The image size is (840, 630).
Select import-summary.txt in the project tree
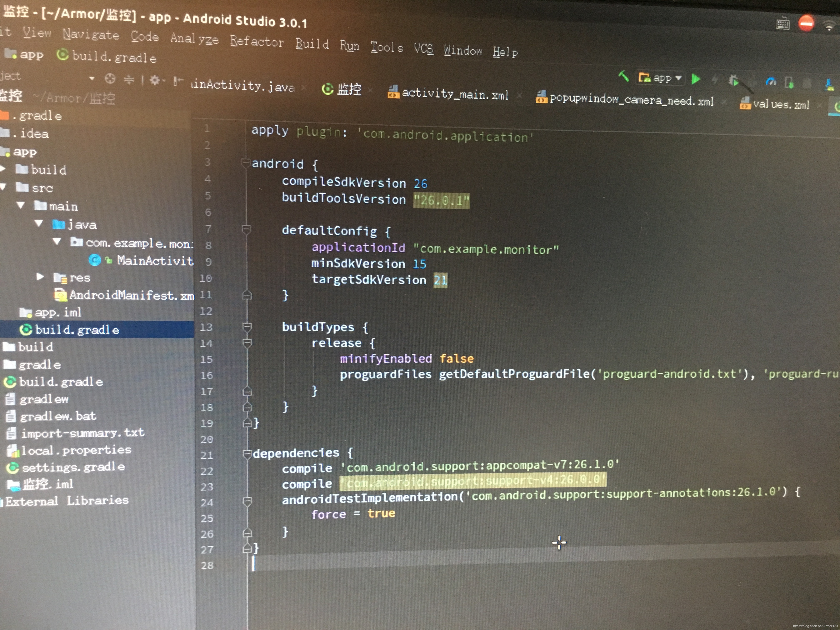tap(76, 433)
